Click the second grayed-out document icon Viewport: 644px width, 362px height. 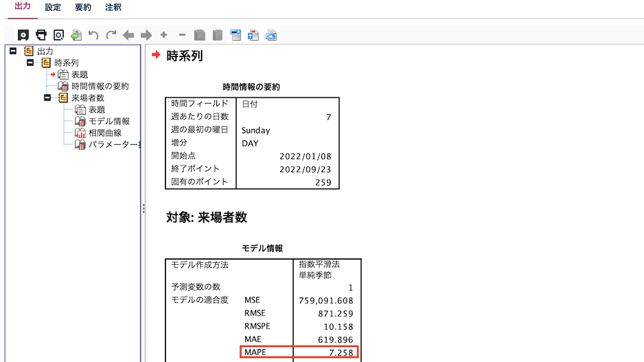pyautogui.click(x=218, y=35)
